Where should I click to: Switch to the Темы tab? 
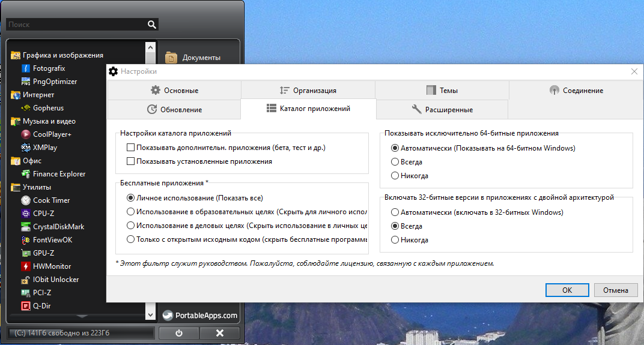coord(442,90)
